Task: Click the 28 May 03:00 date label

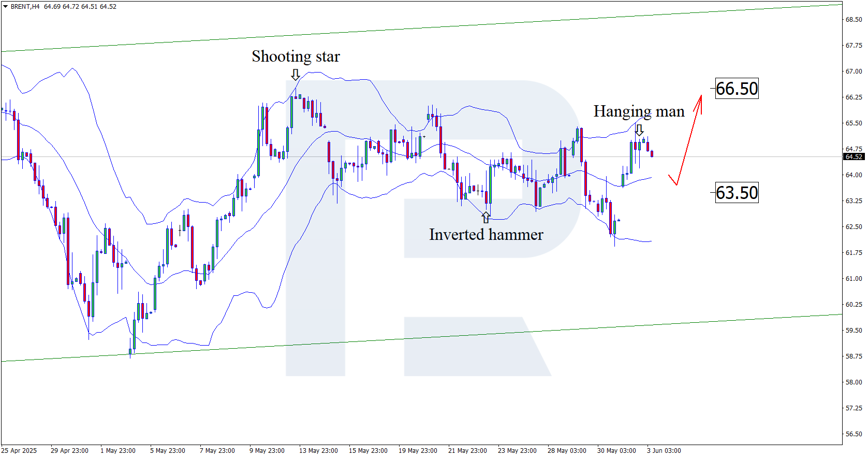Action: (567, 451)
